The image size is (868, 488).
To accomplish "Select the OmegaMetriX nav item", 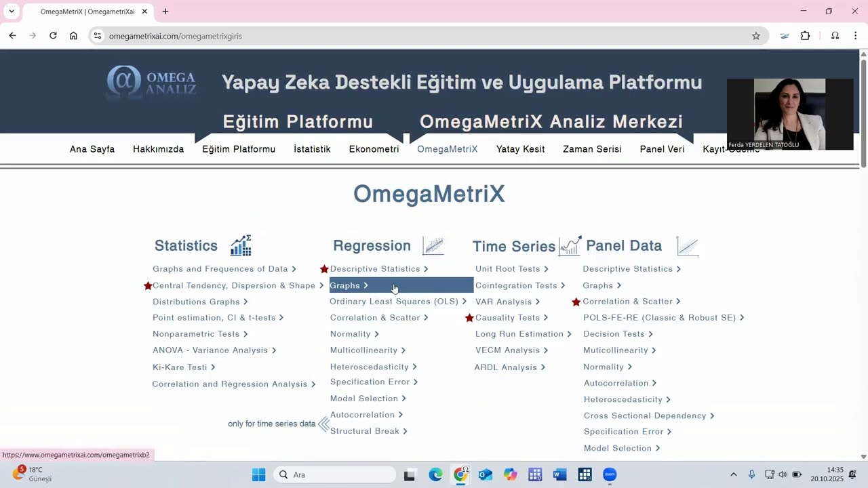I will (x=448, y=149).
